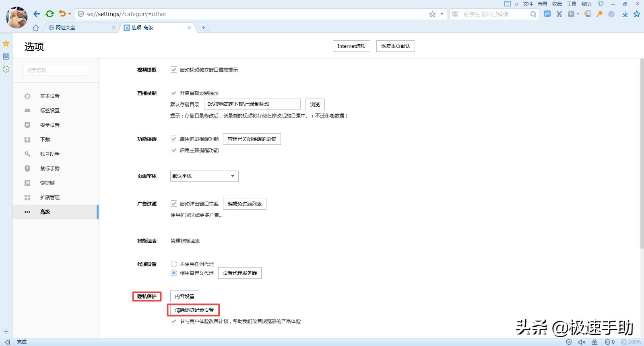Viewport: 644px width, 346px height.
Task: Click the user avatar picture
Action: click(17, 17)
